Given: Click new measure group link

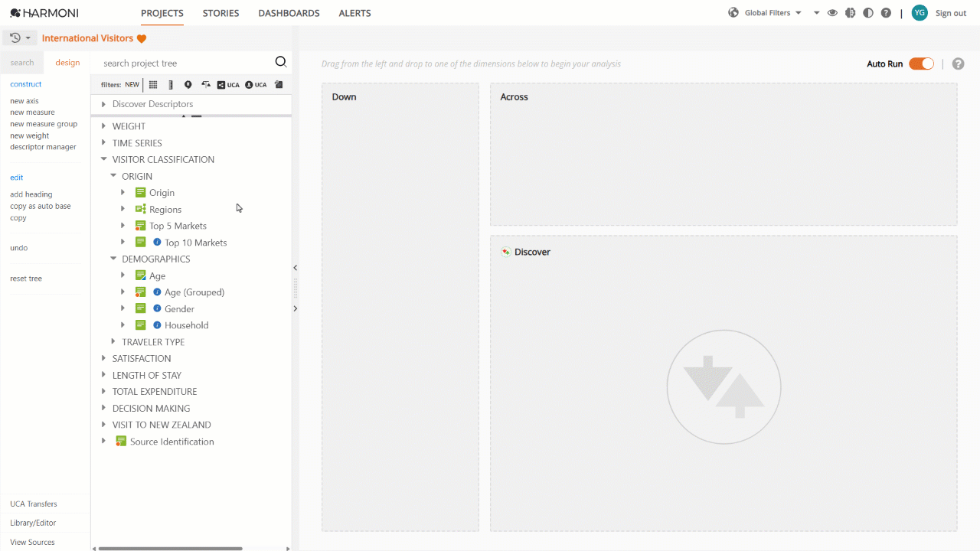Looking at the screenshot, I should (x=44, y=124).
